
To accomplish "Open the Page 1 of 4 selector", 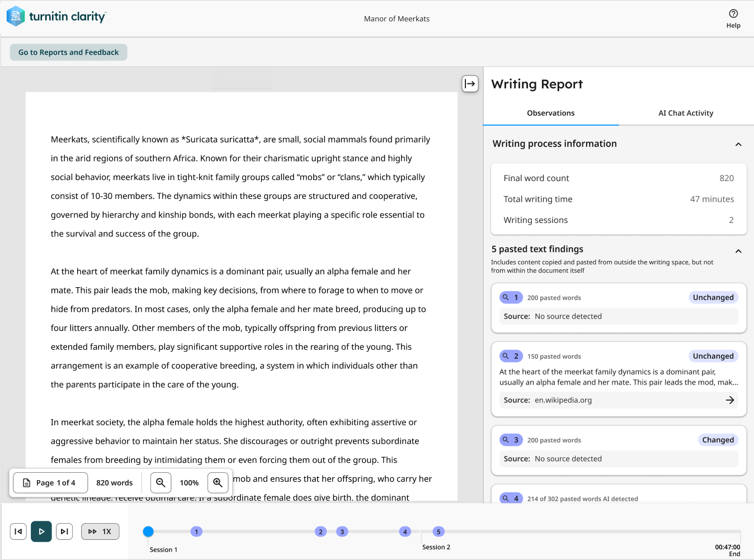I will (50, 482).
